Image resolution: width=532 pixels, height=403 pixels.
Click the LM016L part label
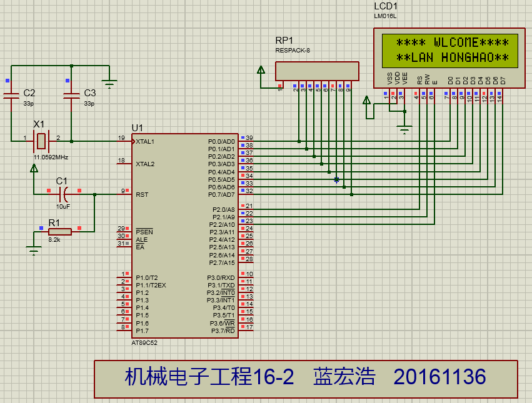point(385,16)
